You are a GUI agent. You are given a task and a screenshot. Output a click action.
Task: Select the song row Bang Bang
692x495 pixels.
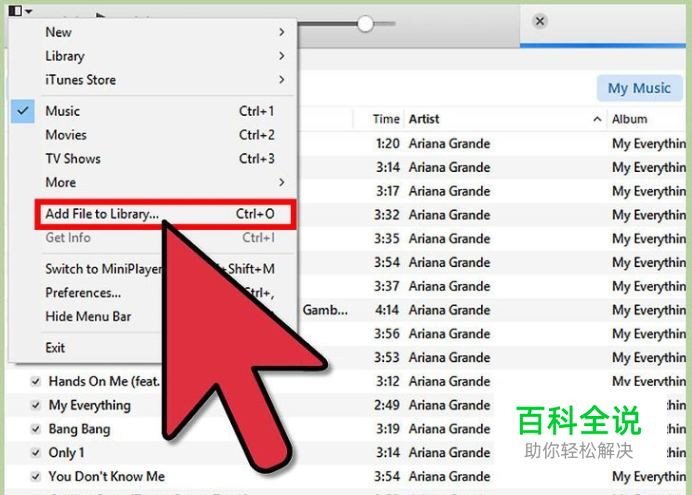(346, 429)
